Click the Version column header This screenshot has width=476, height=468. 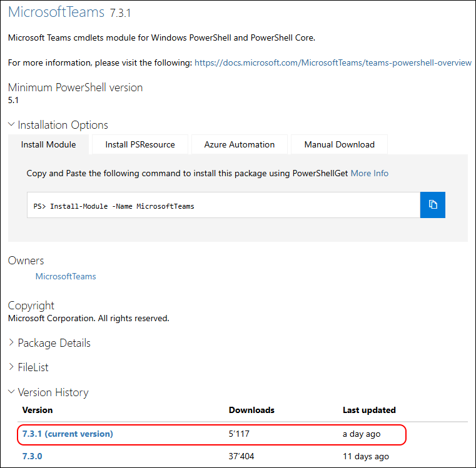tap(38, 410)
